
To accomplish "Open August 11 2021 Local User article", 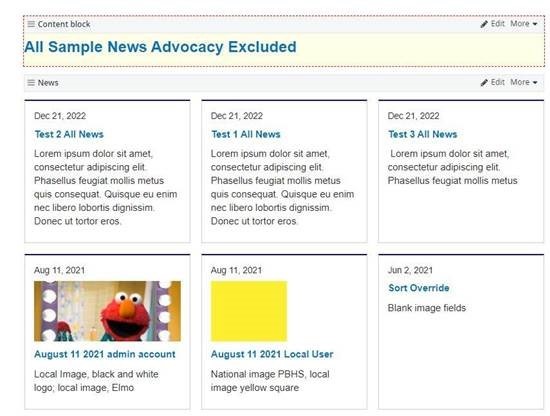I will click(272, 354).
